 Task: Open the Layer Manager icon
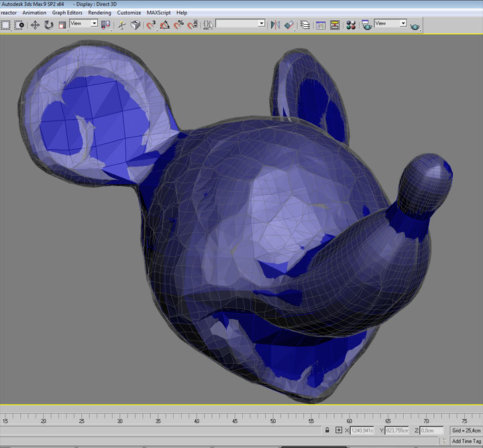(x=305, y=25)
